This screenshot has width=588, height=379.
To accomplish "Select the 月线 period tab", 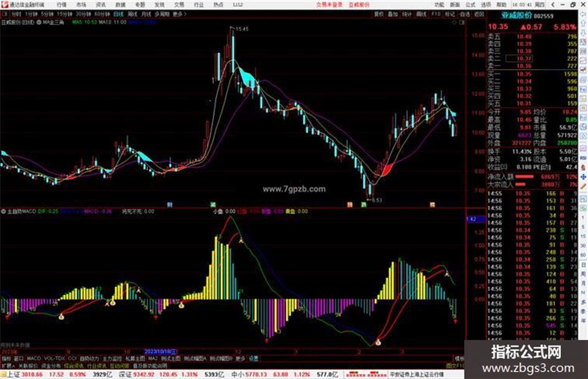I will (x=146, y=14).
